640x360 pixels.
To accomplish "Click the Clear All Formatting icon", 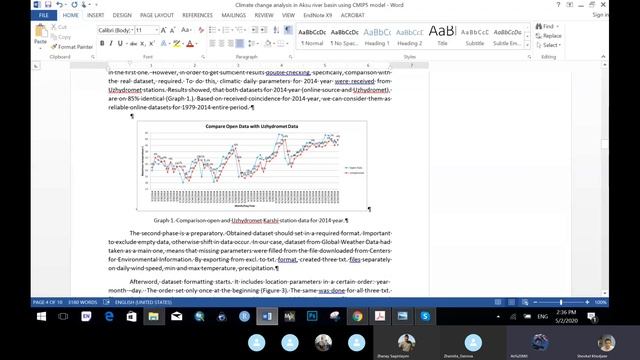I will [x=201, y=30].
